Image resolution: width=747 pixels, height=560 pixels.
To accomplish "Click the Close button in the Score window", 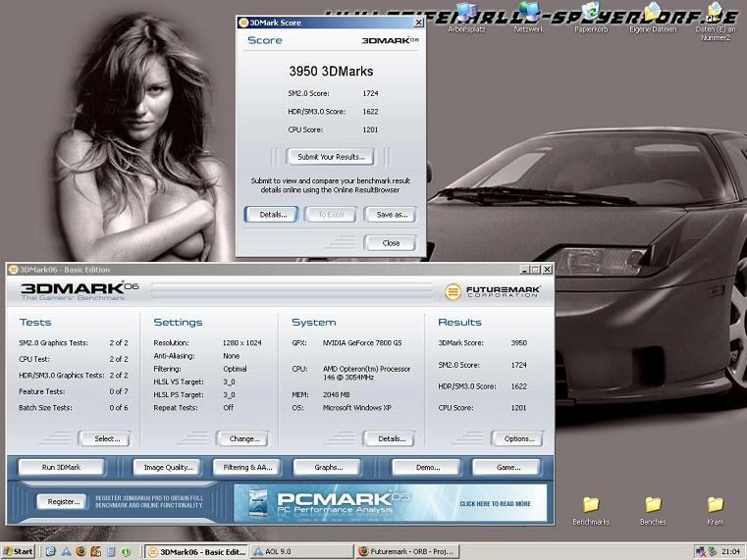I will (x=391, y=243).
